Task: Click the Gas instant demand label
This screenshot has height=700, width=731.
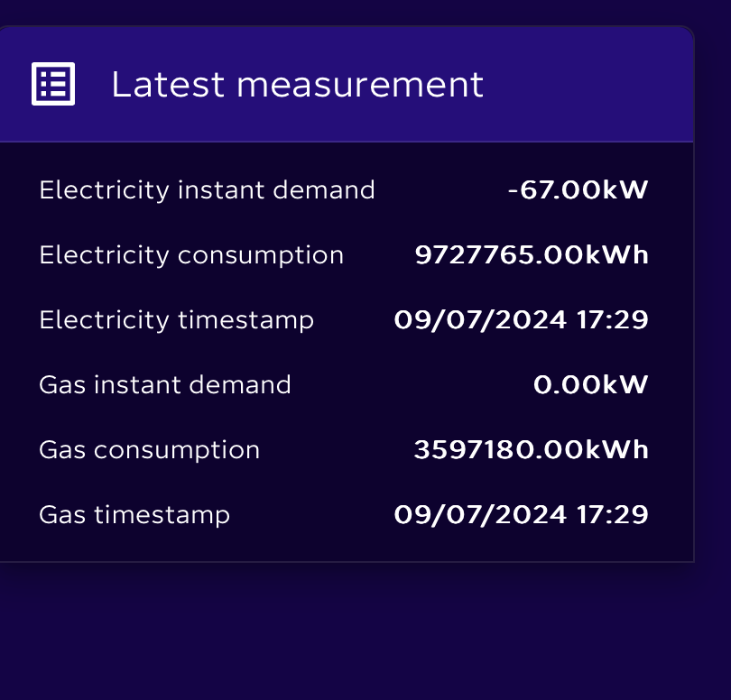Action: [x=165, y=385]
